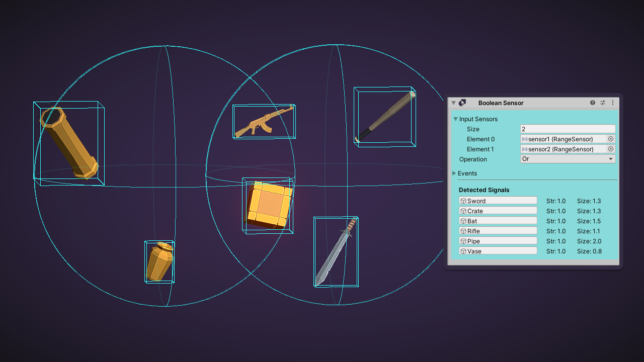
Task: Select the orange crate in the scene
Action: tap(269, 205)
